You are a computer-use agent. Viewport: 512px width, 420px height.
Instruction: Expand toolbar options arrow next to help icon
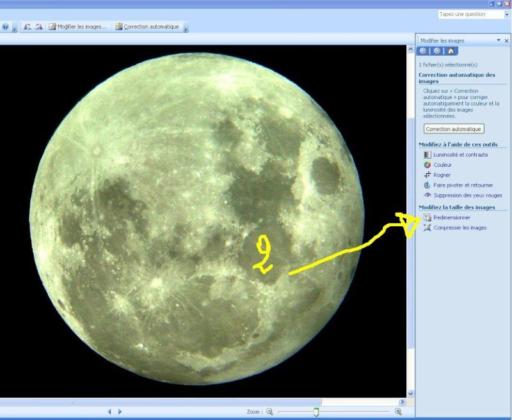[15, 28]
